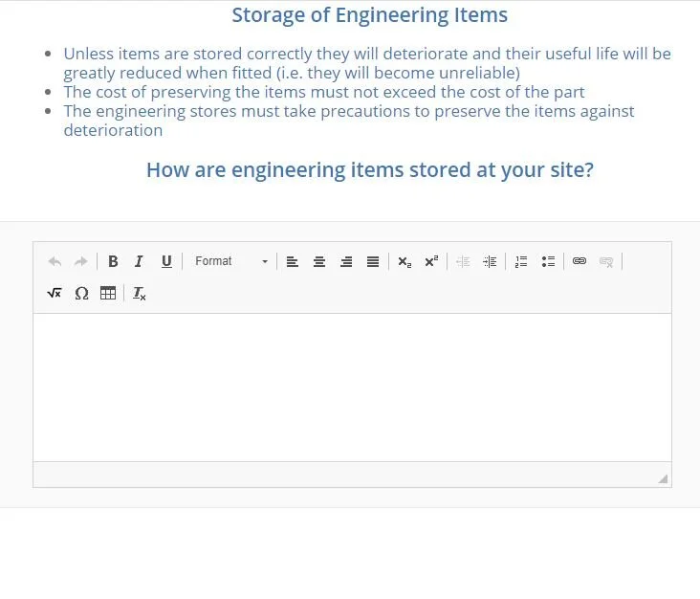
Task: Click the Insert Link icon
Action: (x=580, y=261)
